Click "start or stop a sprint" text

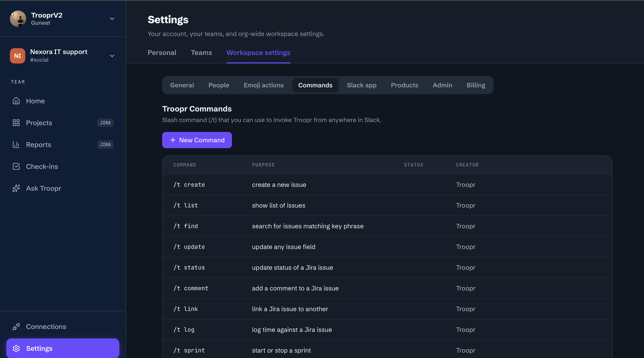281,351
